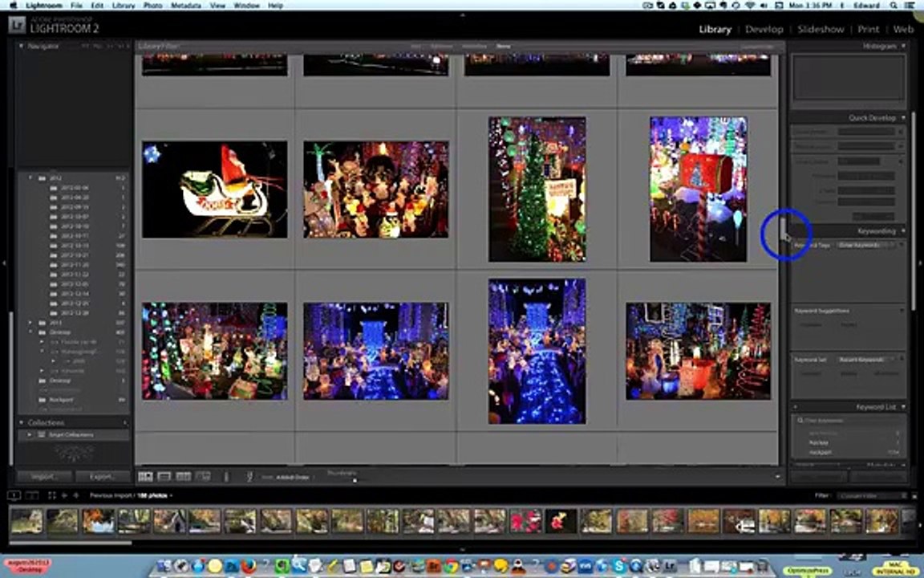This screenshot has width=924, height=578.
Task: Select the Survey view icon
Action: click(x=203, y=477)
